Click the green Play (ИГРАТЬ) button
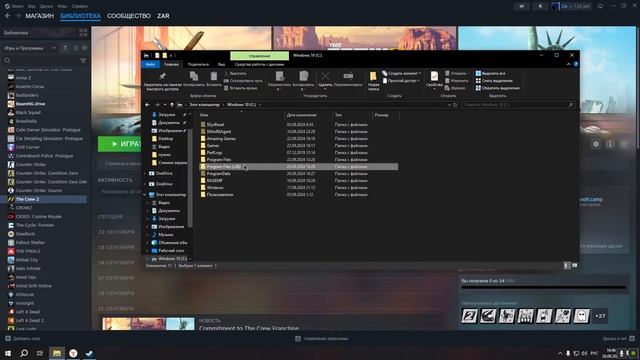This screenshot has width=640, height=360. click(x=120, y=144)
